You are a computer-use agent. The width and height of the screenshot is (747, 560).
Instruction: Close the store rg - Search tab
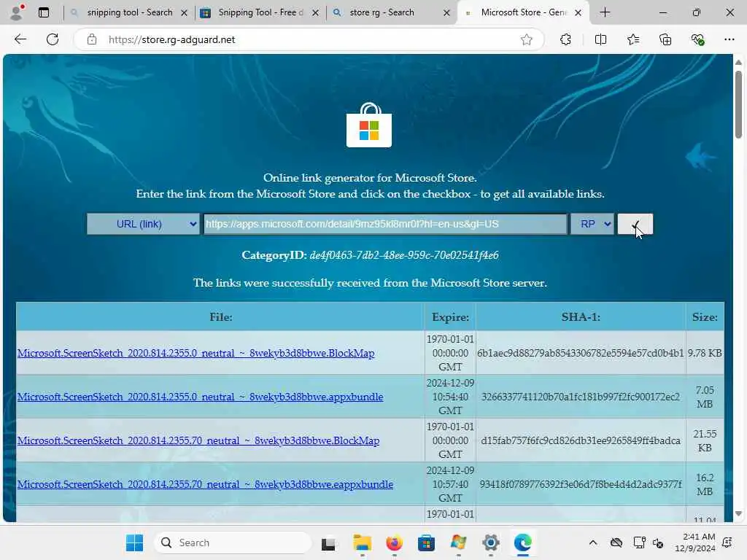[x=446, y=13]
